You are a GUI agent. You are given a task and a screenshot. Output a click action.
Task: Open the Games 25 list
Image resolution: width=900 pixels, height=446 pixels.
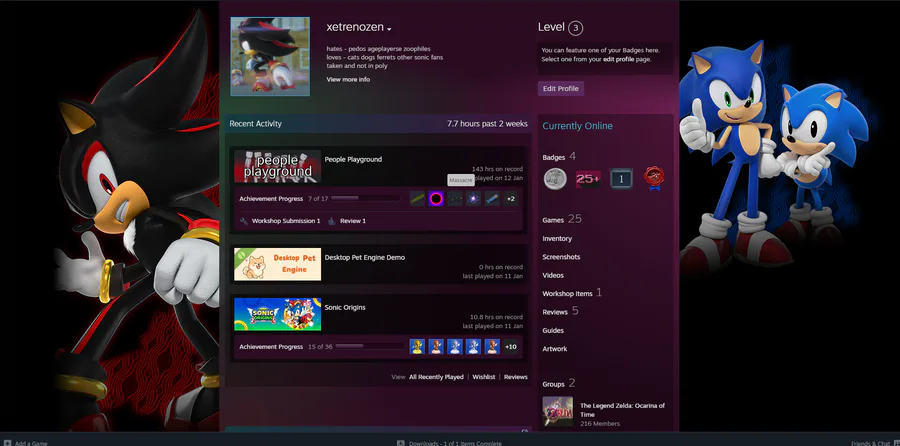point(562,219)
